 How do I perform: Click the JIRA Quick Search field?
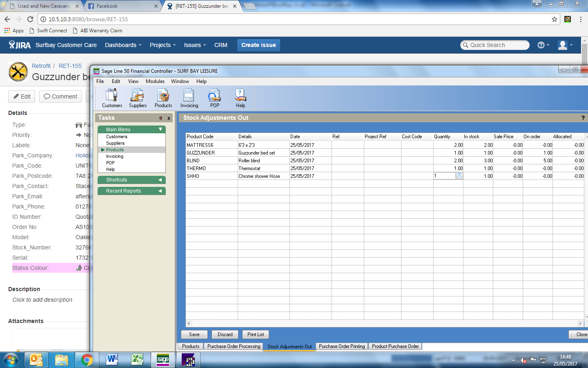pyautogui.click(x=495, y=45)
